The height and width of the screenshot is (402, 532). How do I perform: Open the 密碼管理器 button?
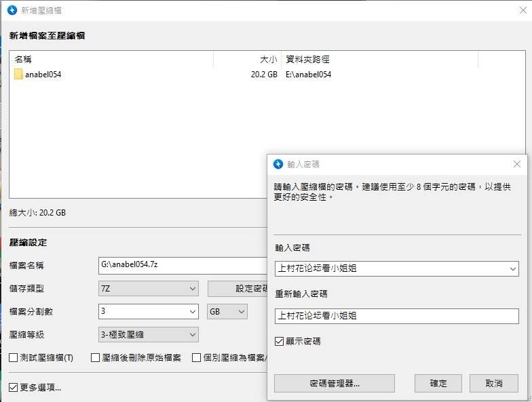click(334, 383)
